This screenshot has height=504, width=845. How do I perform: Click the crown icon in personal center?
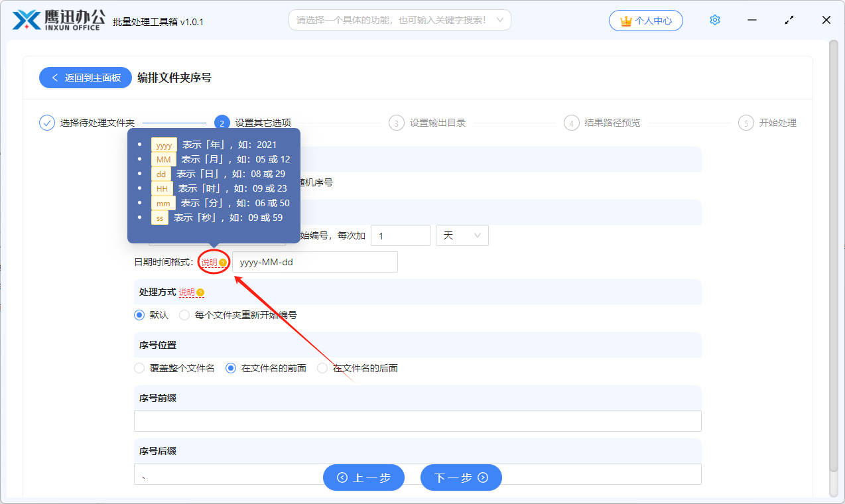pos(625,21)
